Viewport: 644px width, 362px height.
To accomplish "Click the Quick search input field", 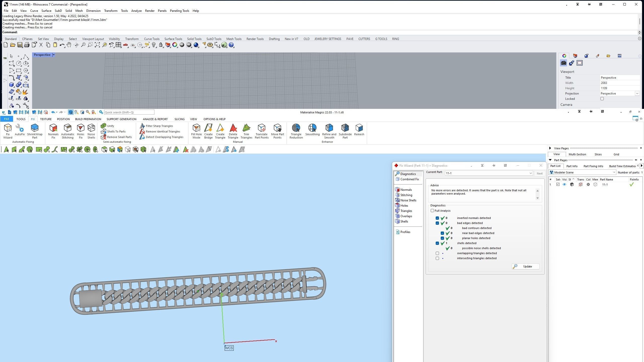I will pos(129,112).
